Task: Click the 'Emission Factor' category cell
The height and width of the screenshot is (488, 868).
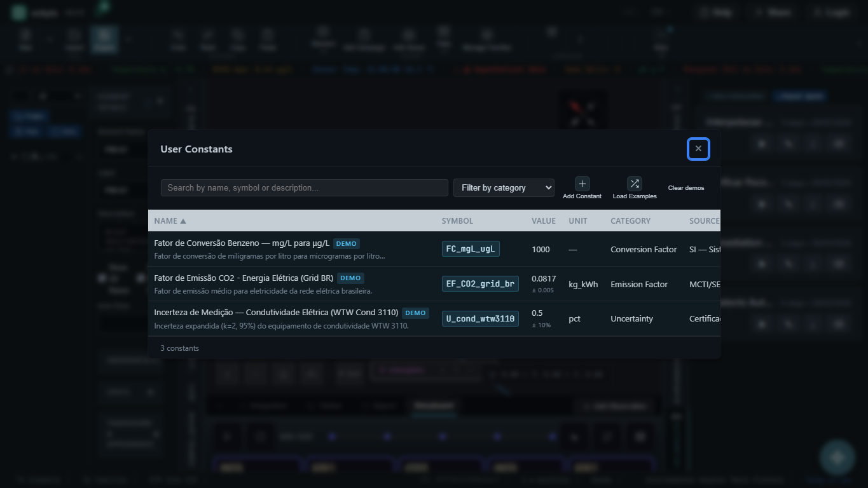Action: click(x=639, y=284)
